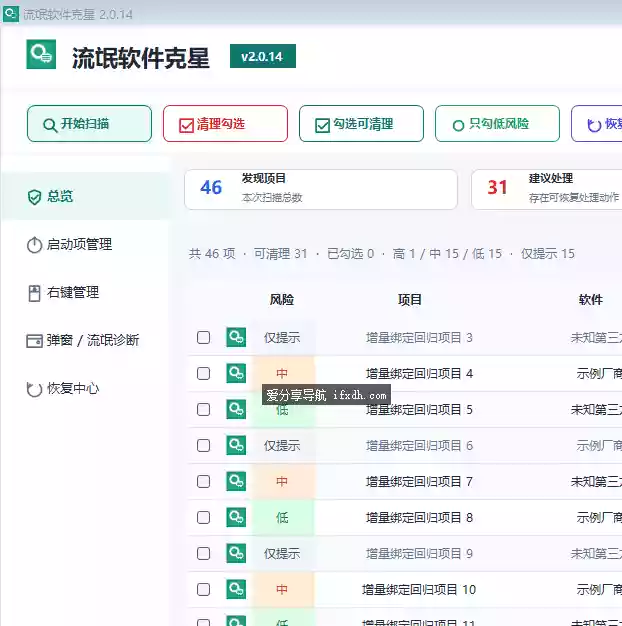
Task: Click the small title bar app icon
Action: coord(11,14)
